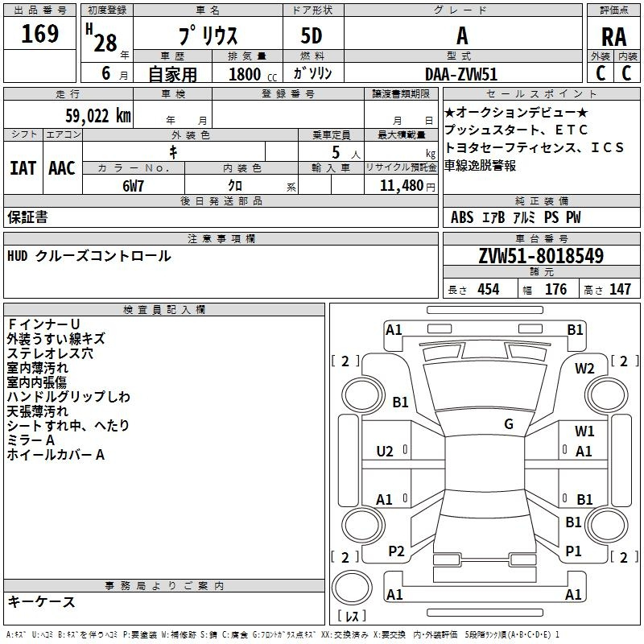This screenshot has width=644, height=644.
Task: Click the note ミラーA
Action: pyautogui.click(x=31, y=440)
